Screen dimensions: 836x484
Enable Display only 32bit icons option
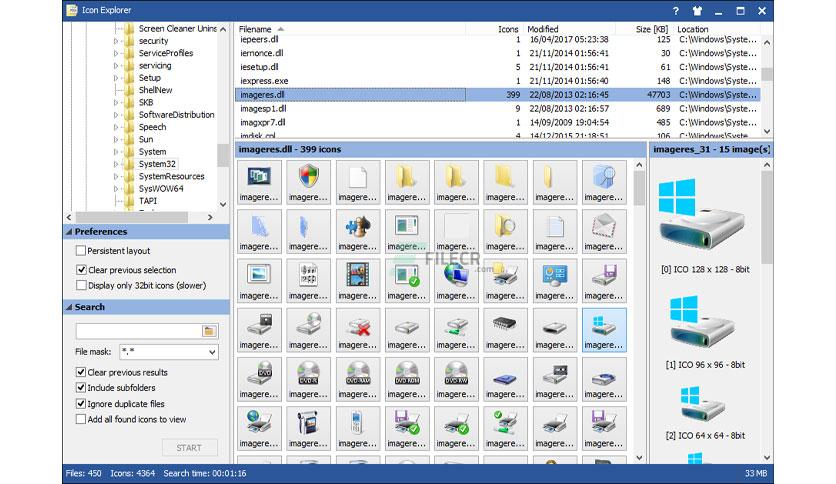click(x=81, y=285)
